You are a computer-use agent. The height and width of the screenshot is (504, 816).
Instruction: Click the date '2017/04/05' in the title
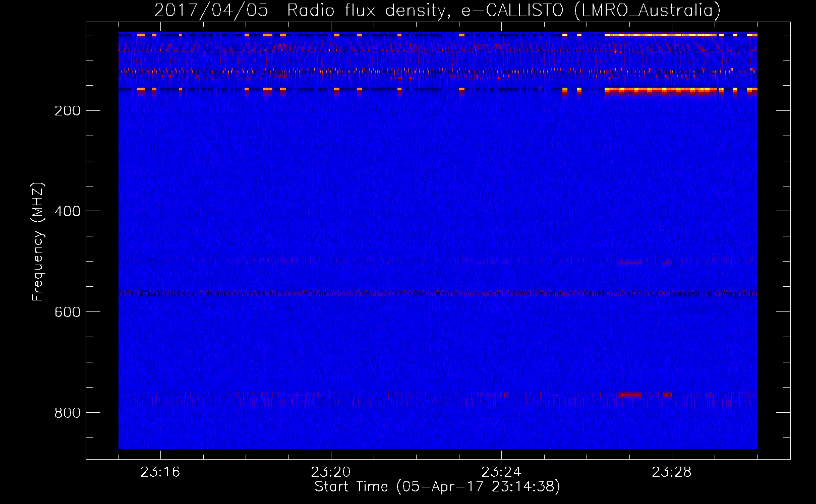point(211,10)
